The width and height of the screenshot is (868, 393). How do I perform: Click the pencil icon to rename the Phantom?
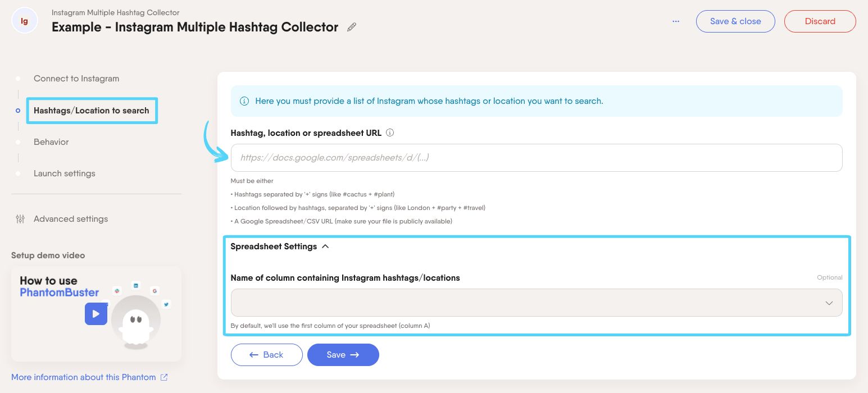coord(352,27)
